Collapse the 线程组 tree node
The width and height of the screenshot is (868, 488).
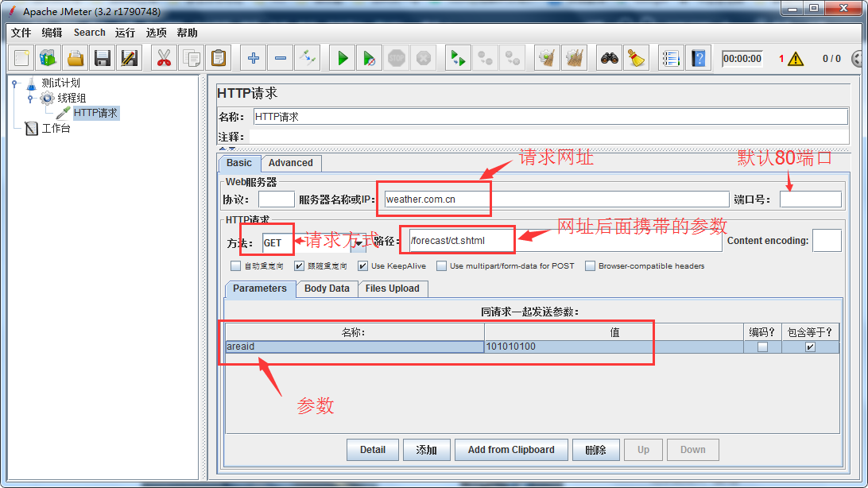(x=30, y=99)
